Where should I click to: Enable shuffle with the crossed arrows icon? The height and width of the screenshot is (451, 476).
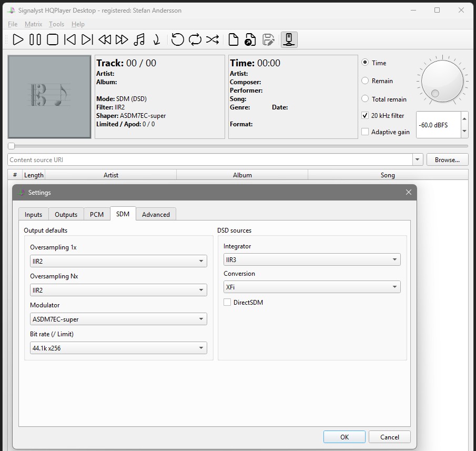(212, 39)
